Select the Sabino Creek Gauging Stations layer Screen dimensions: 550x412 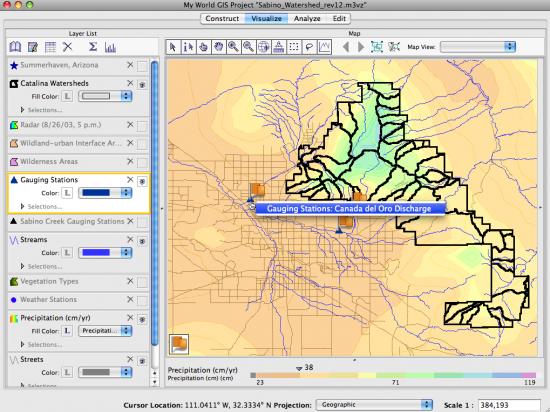coord(72,221)
